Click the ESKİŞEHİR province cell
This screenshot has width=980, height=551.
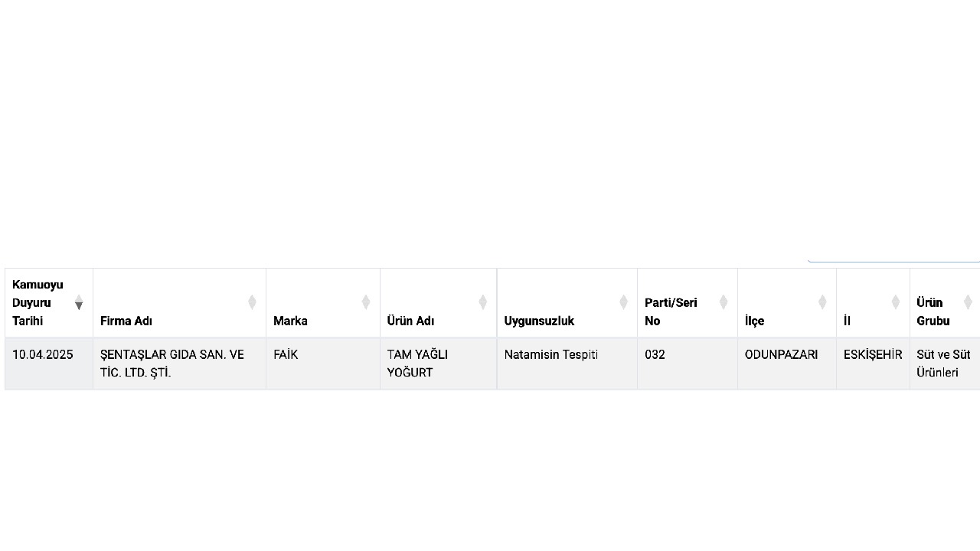pos(873,354)
